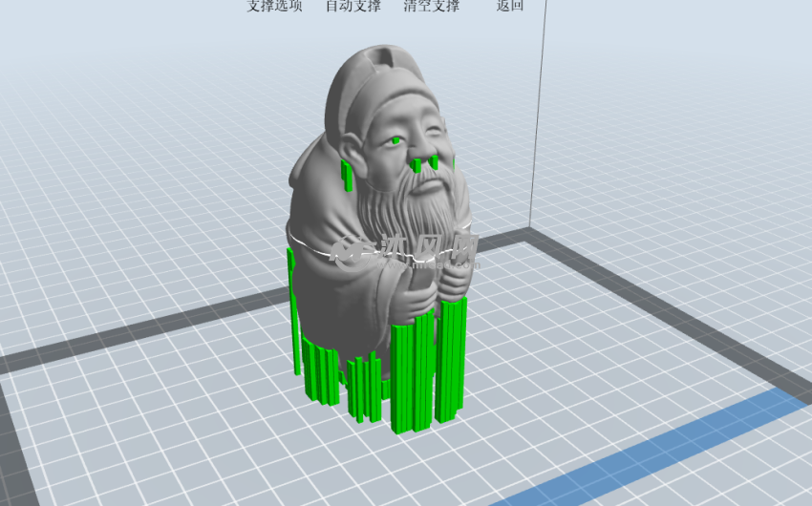The width and height of the screenshot is (812, 506).
Task: Click the empty build plate grid, lower left
Action: pos(143,430)
